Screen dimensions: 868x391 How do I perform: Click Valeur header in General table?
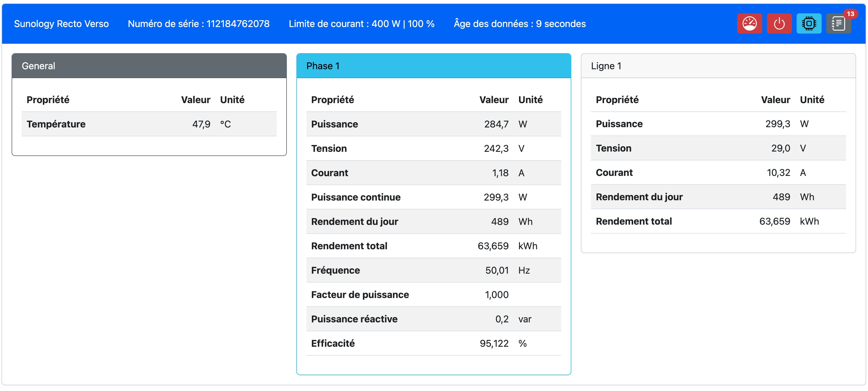click(x=195, y=100)
